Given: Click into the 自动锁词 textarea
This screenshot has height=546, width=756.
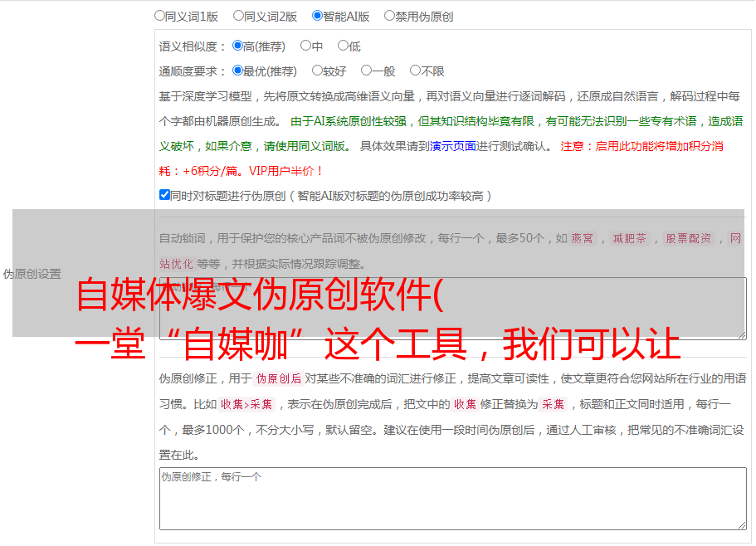Looking at the screenshot, I should 453,309.
